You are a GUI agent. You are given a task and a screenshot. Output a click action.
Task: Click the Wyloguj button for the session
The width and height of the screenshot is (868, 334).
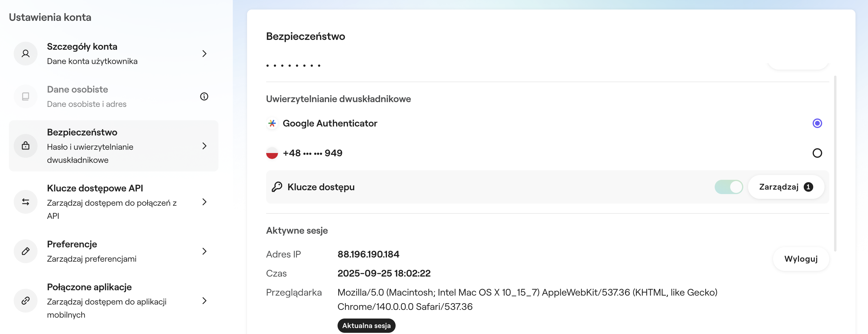coord(801,259)
